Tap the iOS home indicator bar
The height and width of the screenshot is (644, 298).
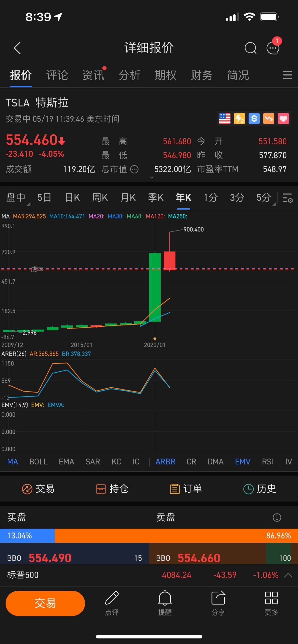[x=149, y=637]
